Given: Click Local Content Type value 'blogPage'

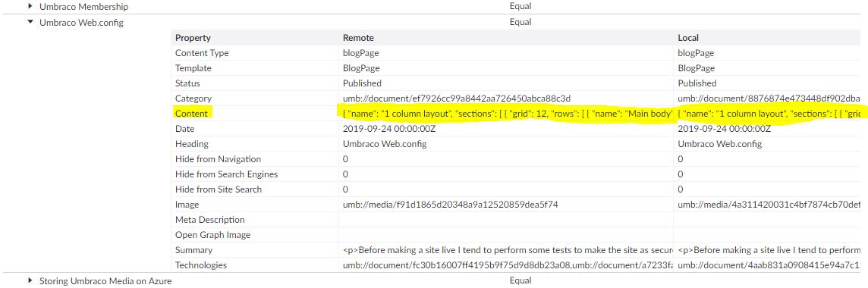Looking at the screenshot, I should [x=696, y=53].
